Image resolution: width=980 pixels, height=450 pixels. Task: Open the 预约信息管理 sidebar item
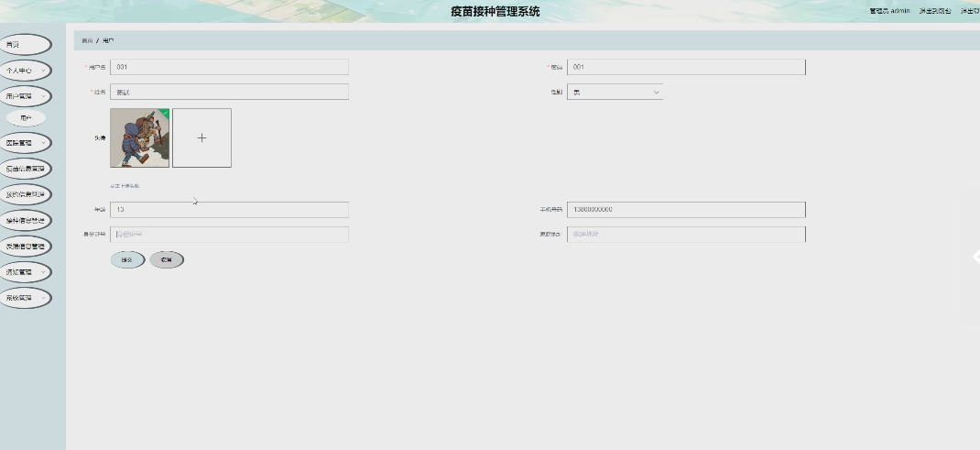pos(25,194)
